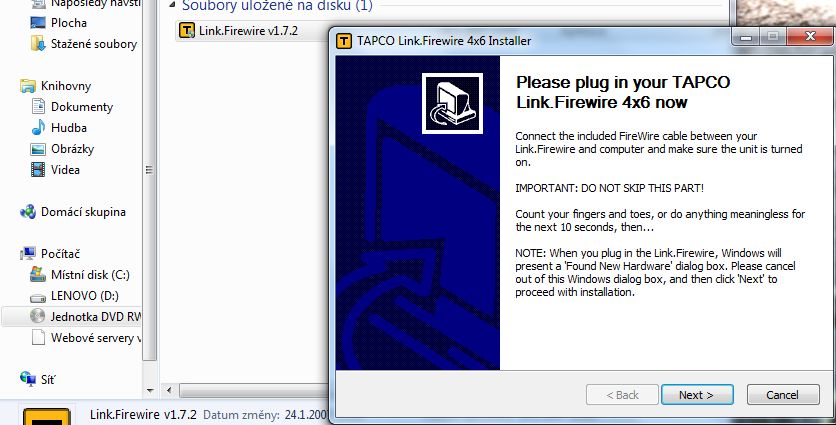
Task: Open Místní disk (C:)
Action: 80,275
